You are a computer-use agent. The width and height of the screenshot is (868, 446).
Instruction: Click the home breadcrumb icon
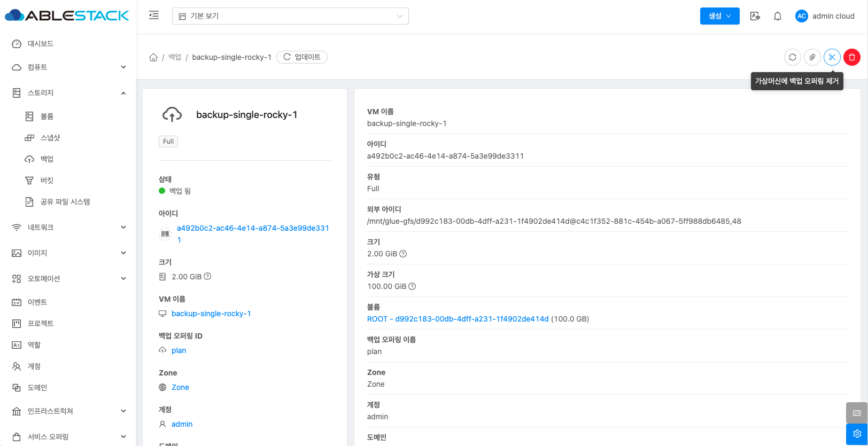(153, 57)
